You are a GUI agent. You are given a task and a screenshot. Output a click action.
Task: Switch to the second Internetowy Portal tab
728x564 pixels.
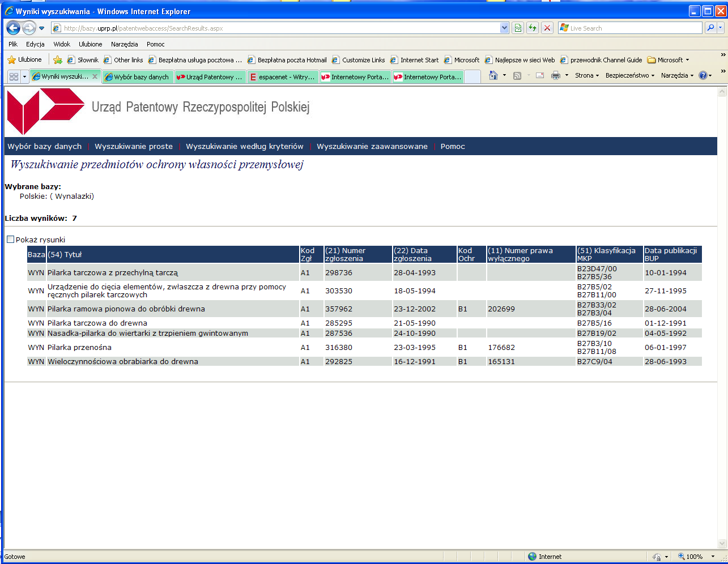coord(428,76)
